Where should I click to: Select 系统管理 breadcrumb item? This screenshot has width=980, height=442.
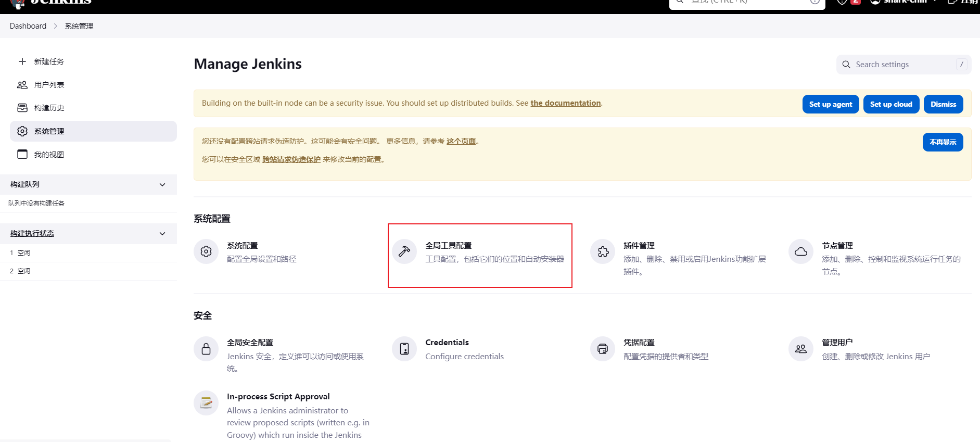[79, 26]
